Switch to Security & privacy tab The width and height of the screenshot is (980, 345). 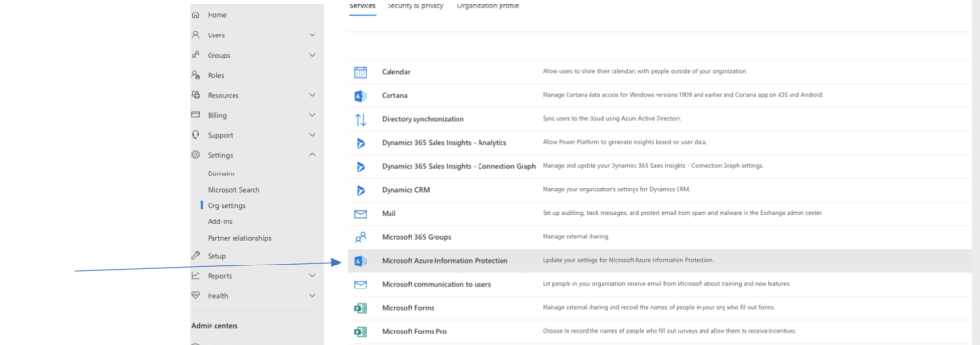(415, 6)
